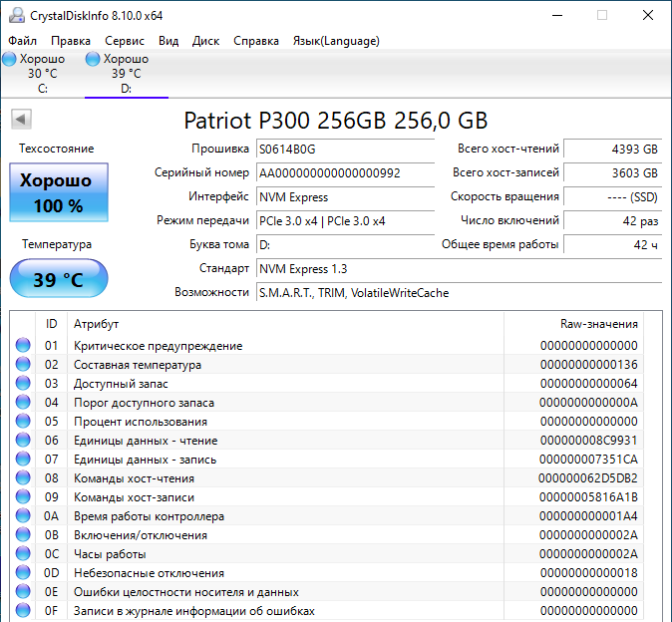Click status orb for Доступный запас row
The height and width of the screenshot is (622, 672).
[23, 384]
